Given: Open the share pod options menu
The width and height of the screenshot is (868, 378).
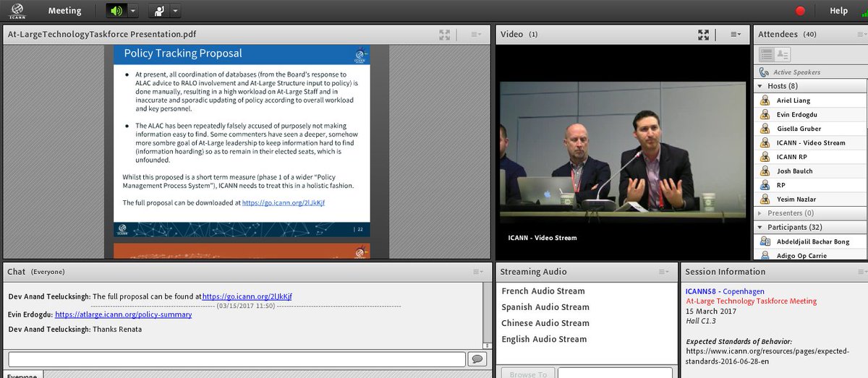Looking at the screenshot, I should coord(476,34).
